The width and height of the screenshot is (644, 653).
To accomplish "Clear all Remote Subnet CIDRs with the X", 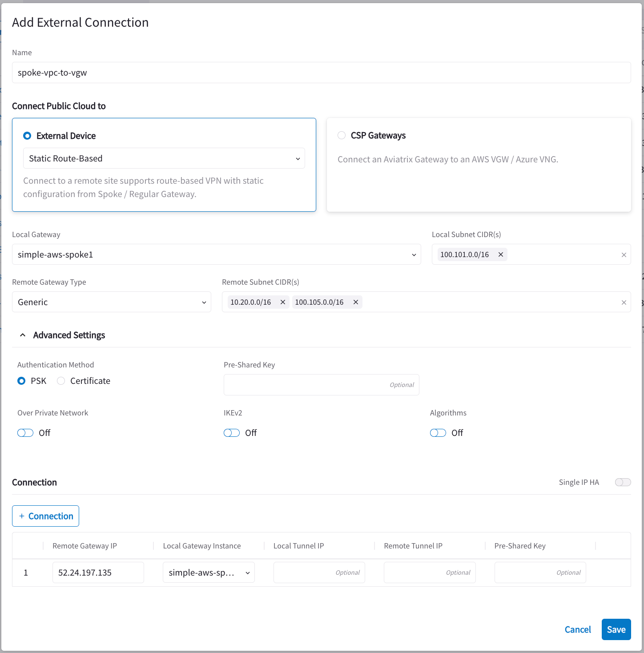I will 624,302.
